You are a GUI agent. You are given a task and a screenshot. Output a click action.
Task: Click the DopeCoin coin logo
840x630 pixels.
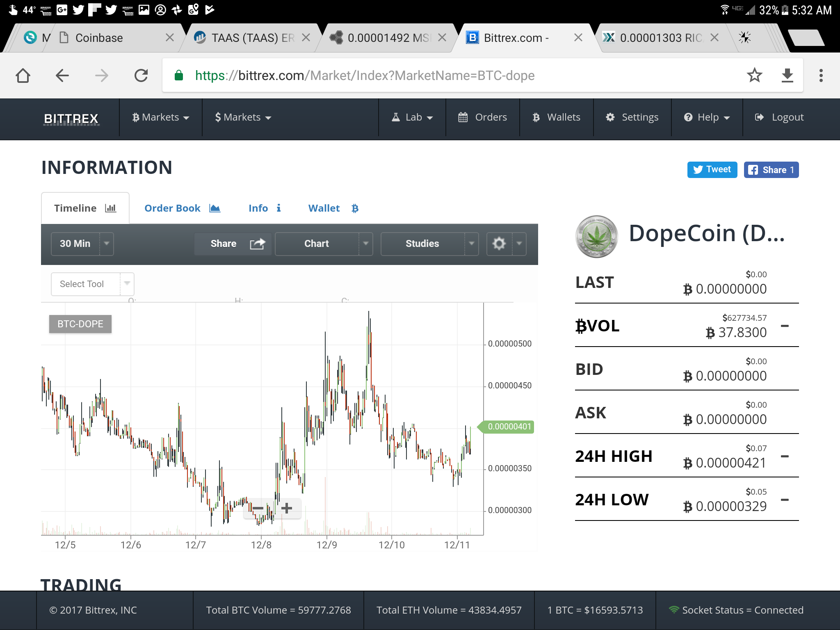pyautogui.click(x=597, y=236)
